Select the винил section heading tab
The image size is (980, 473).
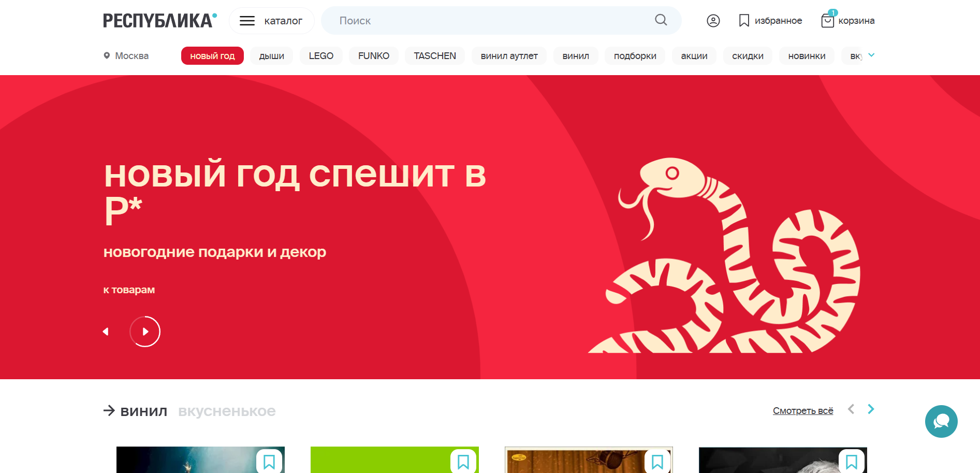pos(144,411)
